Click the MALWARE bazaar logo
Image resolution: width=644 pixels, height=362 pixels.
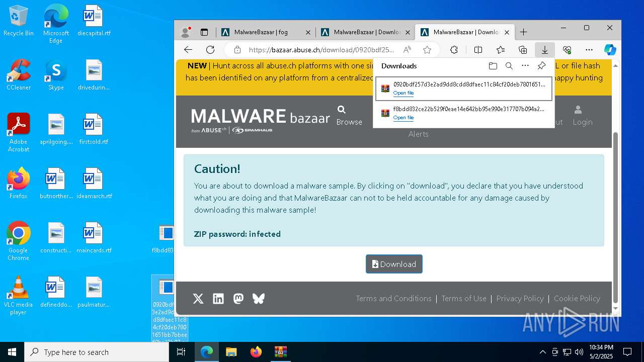coord(260,121)
